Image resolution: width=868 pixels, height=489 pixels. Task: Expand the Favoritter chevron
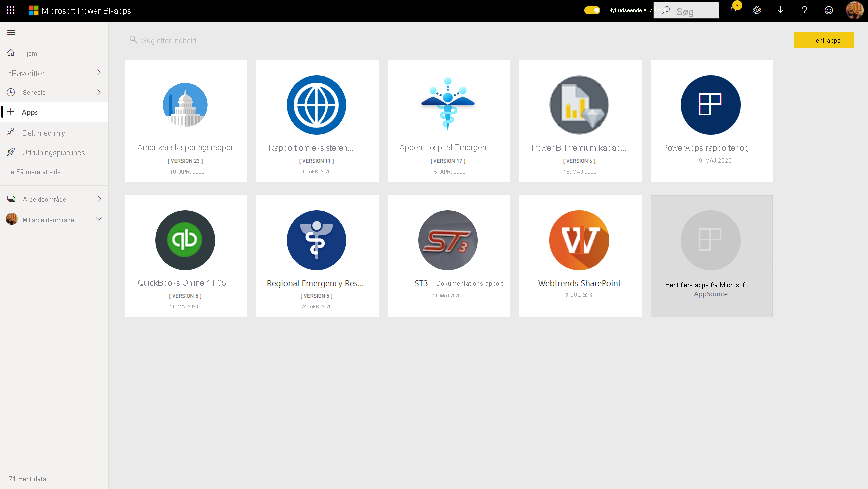pos(99,73)
